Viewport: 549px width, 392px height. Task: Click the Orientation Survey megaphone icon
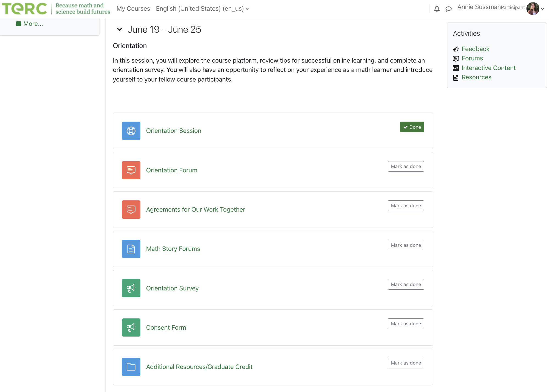(131, 288)
